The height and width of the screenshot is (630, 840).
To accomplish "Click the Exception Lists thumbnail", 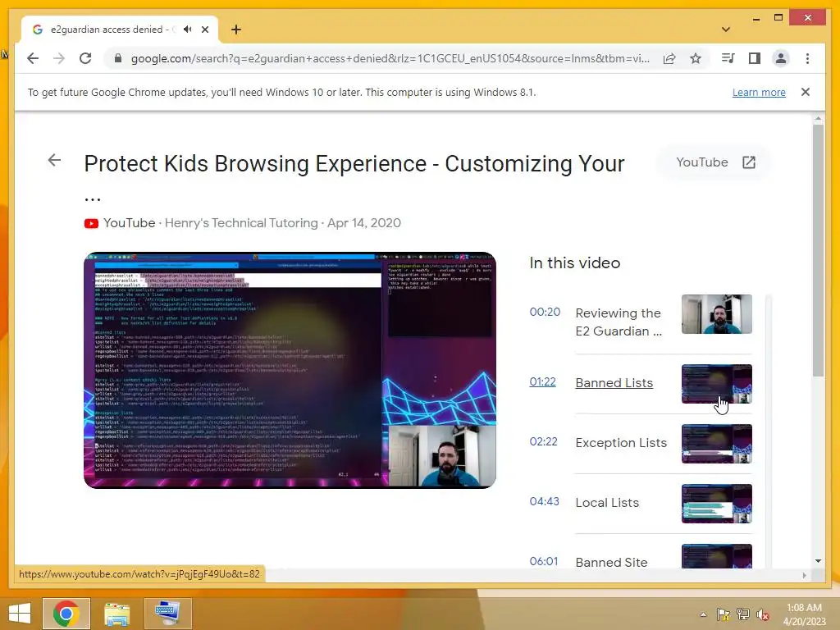I will (717, 444).
